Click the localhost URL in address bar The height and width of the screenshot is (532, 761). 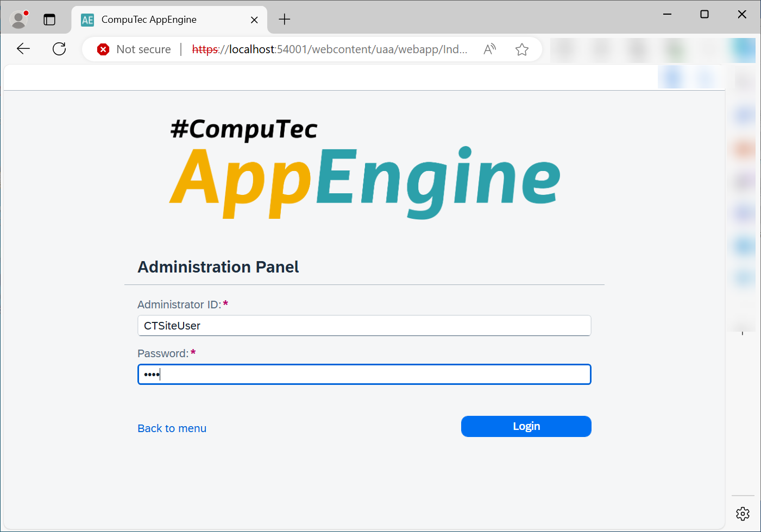click(329, 49)
